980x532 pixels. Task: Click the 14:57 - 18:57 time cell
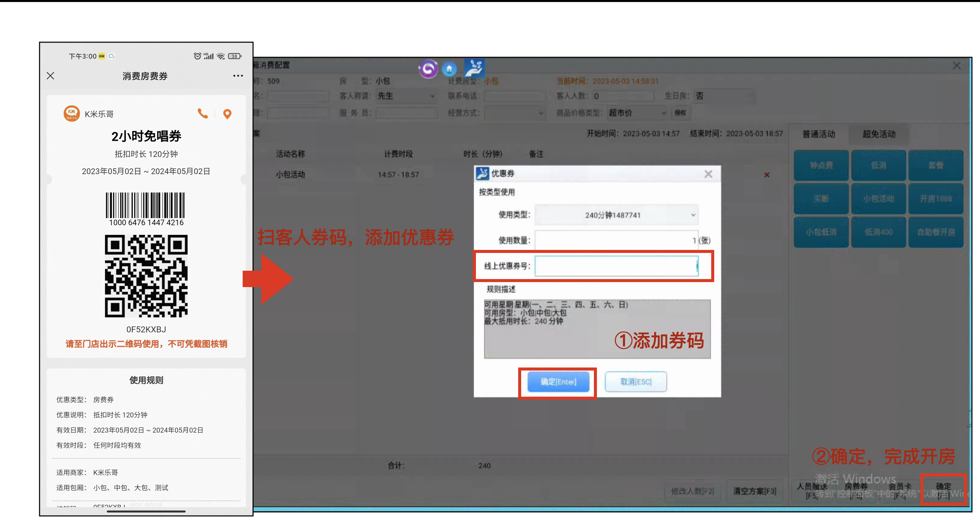(398, 175)
